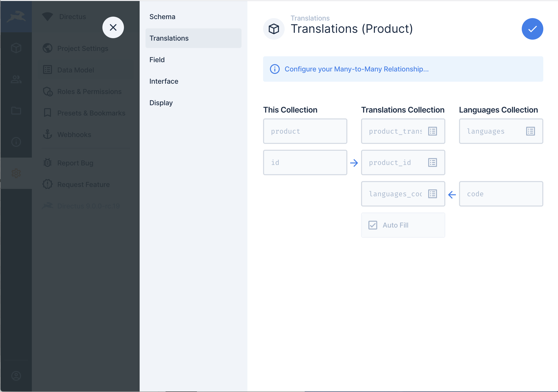
Task: Open Project Settings in navigation
Action: point(86,48)
